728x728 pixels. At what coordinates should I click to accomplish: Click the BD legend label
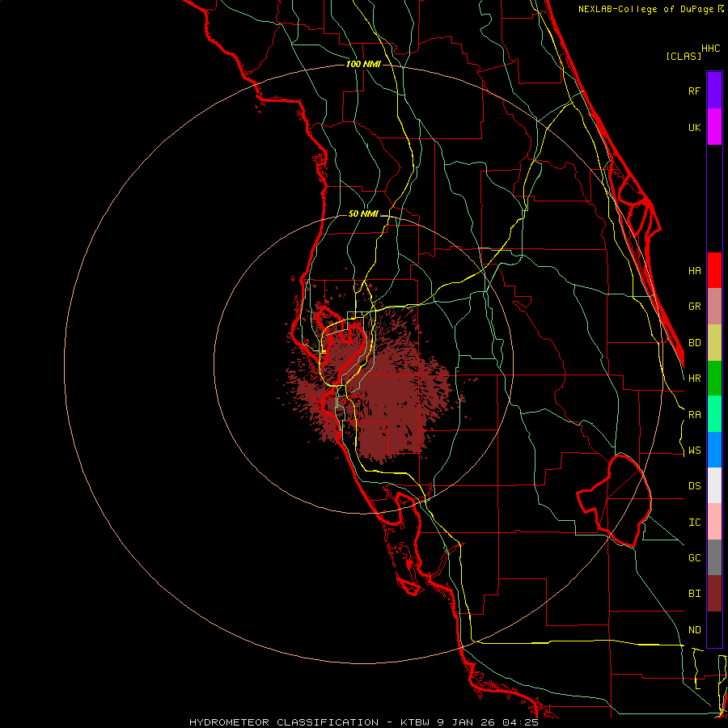[694, 343]
